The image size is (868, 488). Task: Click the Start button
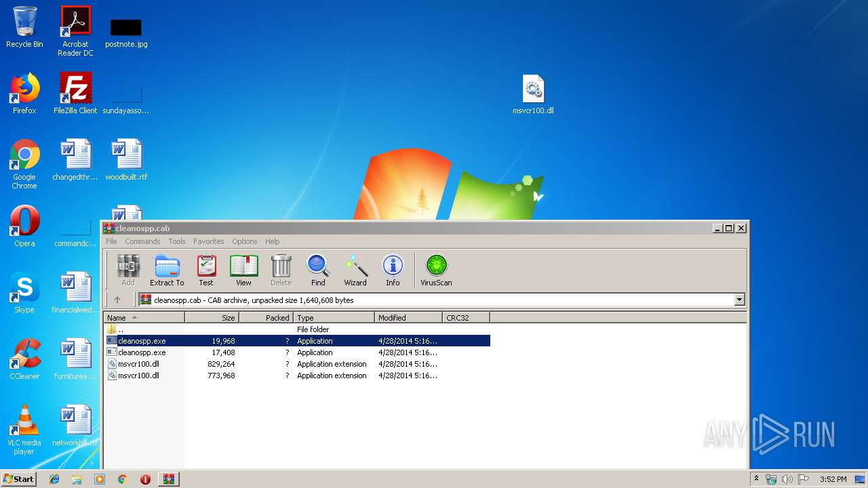(19, 479)
